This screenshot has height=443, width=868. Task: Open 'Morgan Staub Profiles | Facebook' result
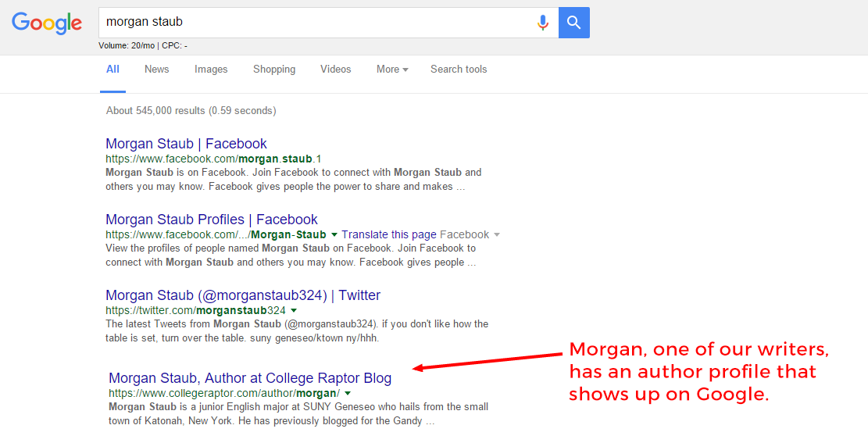coord(212,220)
